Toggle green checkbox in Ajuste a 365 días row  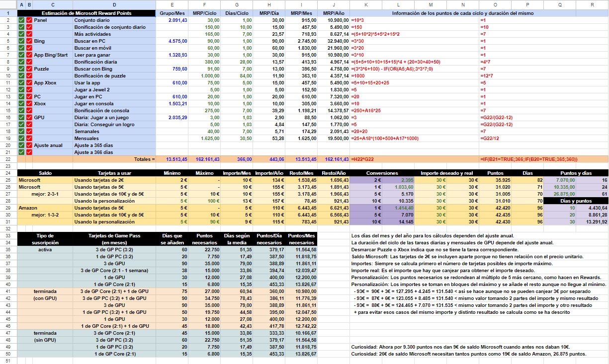coord(21,145)
